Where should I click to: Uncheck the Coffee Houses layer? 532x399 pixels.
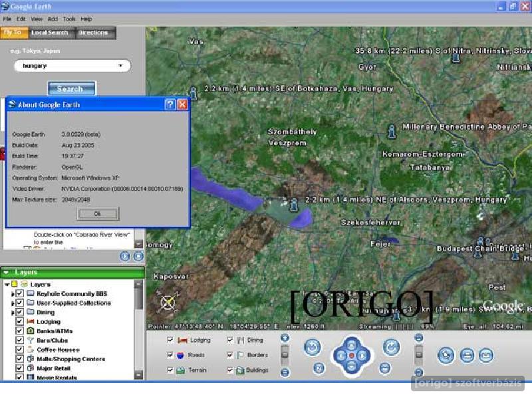point(20,350)
